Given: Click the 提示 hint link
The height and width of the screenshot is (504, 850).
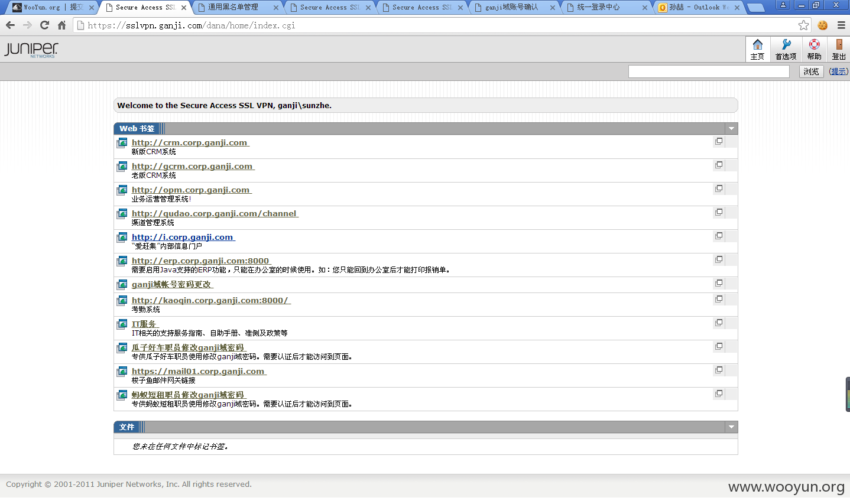Looking at the screenshot, I should 839,71.
